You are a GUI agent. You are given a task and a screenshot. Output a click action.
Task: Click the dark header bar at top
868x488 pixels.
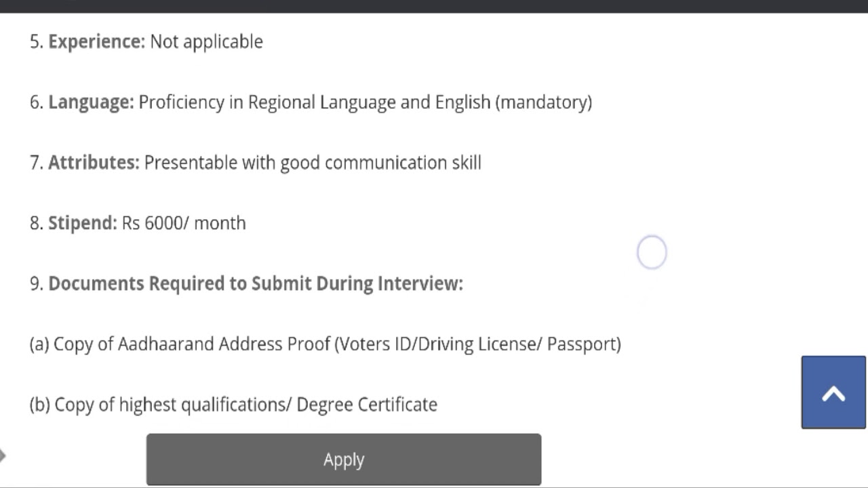point(434,6)
